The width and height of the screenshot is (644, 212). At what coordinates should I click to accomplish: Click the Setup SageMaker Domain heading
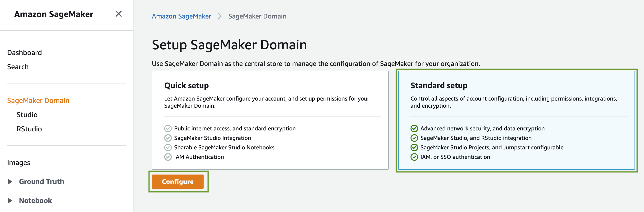click(229, 45)
